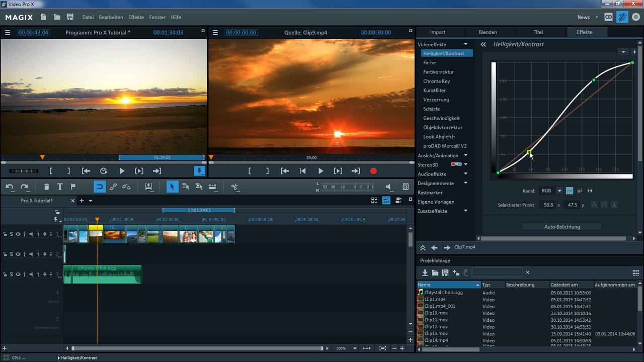Enable timeline mode view icon

point(386,200)
